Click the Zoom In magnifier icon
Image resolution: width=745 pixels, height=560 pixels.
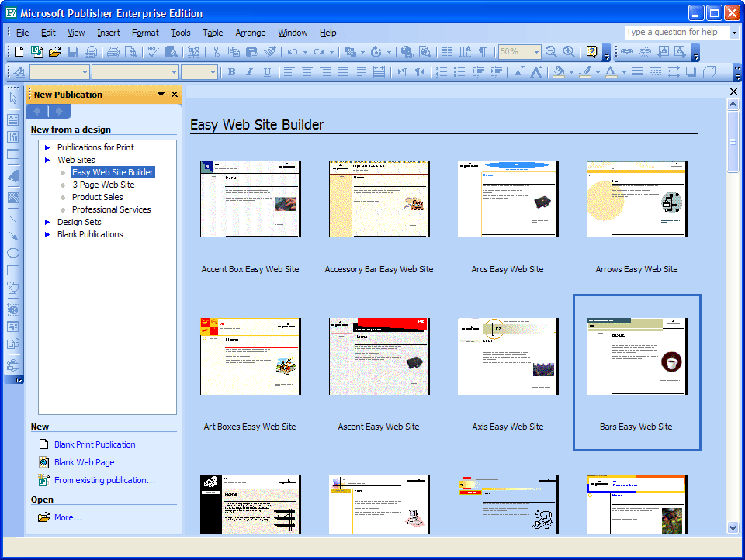567,52
